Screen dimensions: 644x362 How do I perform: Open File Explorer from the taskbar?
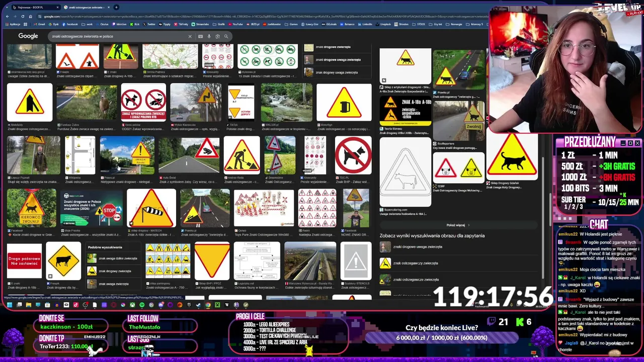(x=29, y=305)
